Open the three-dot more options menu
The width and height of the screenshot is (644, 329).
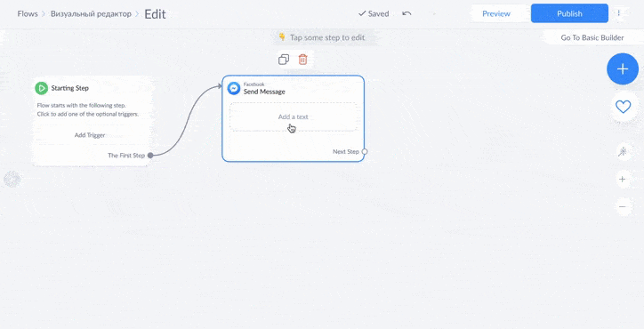click(618, 13)
